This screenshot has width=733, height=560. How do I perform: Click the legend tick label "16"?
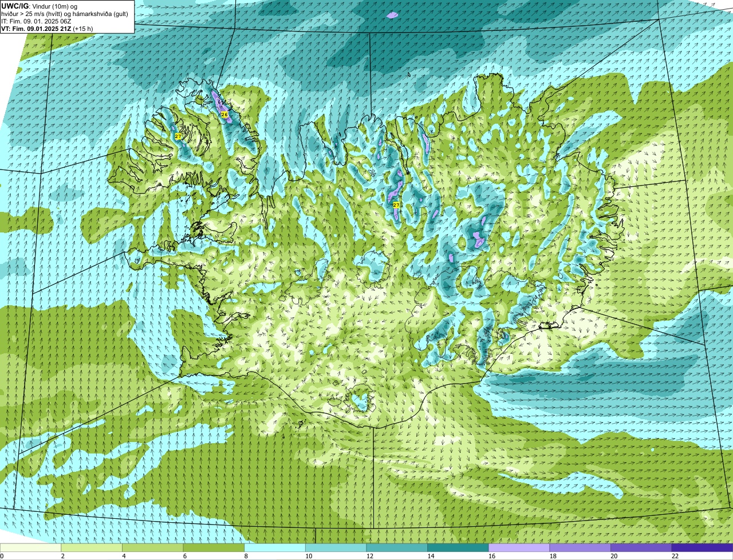click(492, 556)
